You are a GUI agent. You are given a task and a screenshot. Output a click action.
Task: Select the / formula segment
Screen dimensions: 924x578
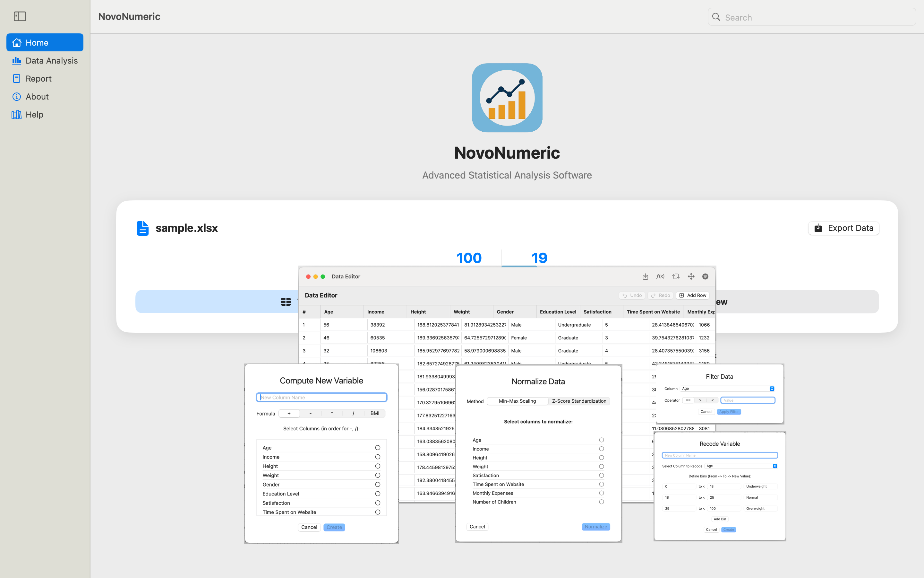pyautogui.click(x=353, y=413)
